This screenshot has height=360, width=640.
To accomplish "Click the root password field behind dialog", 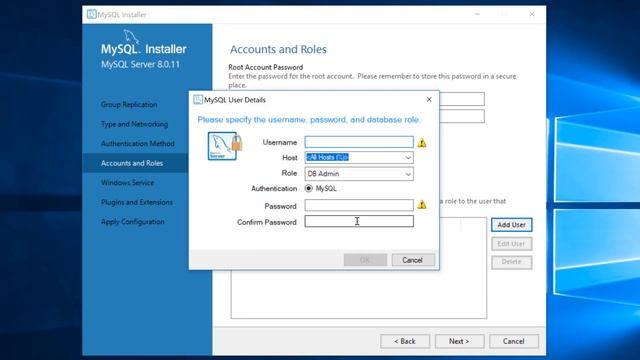I will pyautogui.click(x=462, y=99).
